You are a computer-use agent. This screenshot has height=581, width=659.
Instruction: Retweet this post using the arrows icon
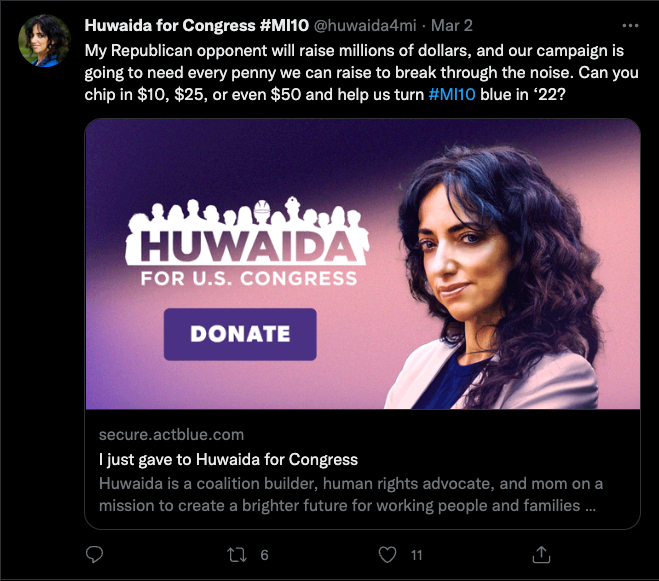(x=237, y=555)
